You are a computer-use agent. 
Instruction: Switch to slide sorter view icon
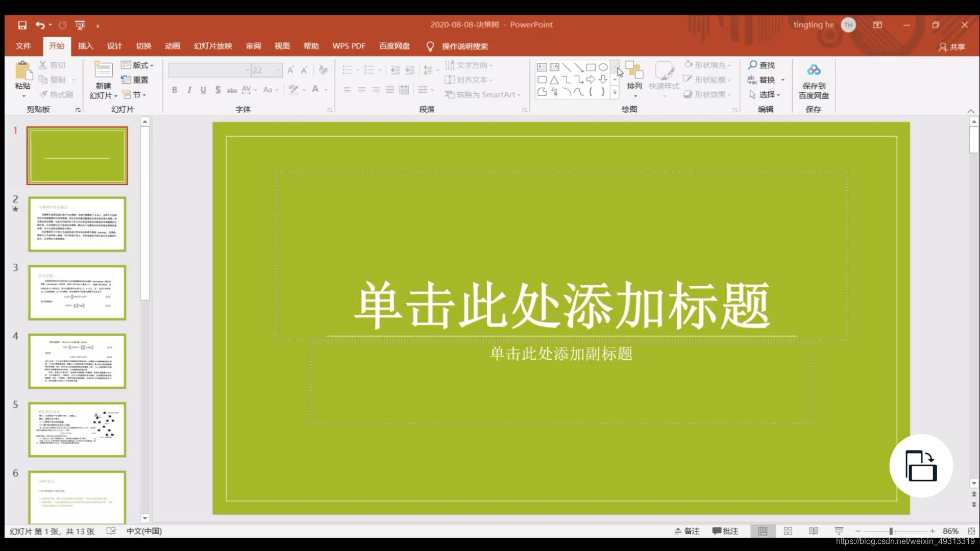point(788,531)
